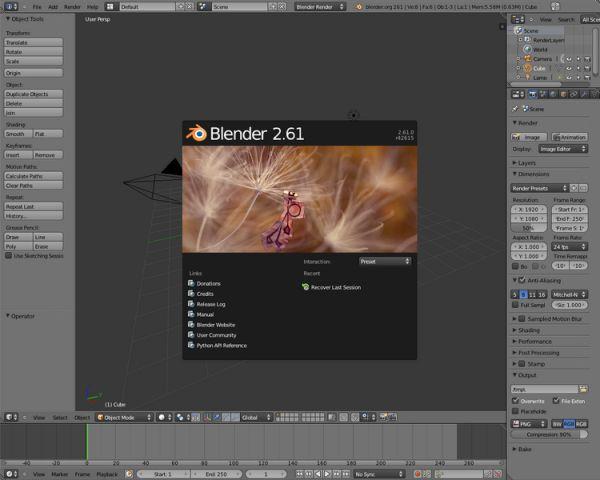Click the folder icon beside output path
The width and height of the screenshot is (600, 480).
coord(583,389)
